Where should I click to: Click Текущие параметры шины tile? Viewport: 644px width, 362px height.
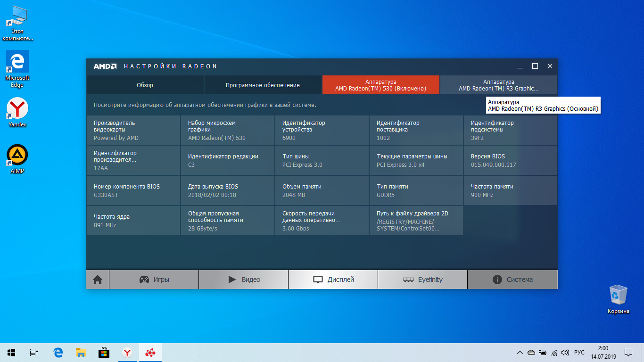point(416,160)
